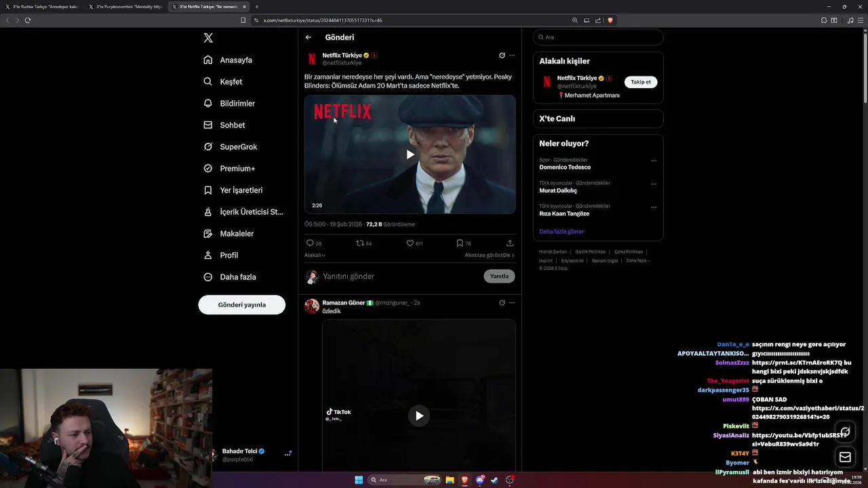
Task: Click the Gönderi yayınla button
Action: [241, 305]
